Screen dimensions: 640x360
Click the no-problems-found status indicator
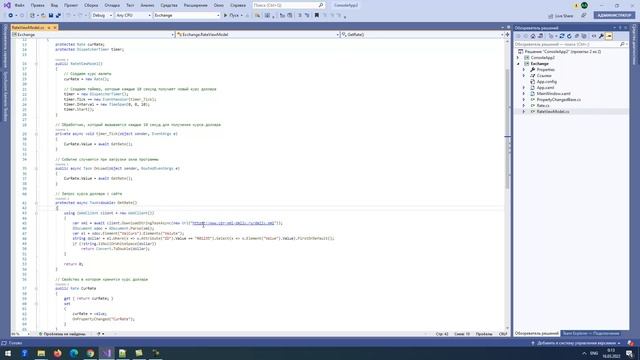coord(62,334)
